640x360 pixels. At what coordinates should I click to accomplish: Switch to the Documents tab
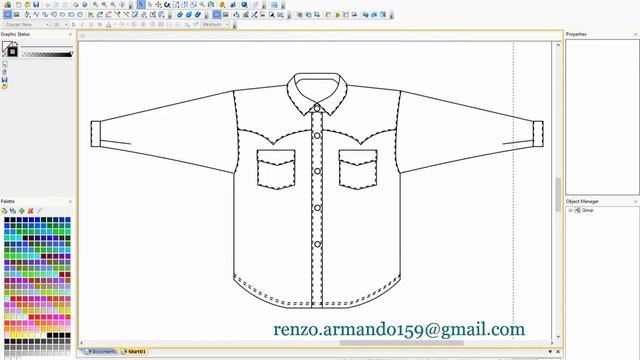(101, 351)
